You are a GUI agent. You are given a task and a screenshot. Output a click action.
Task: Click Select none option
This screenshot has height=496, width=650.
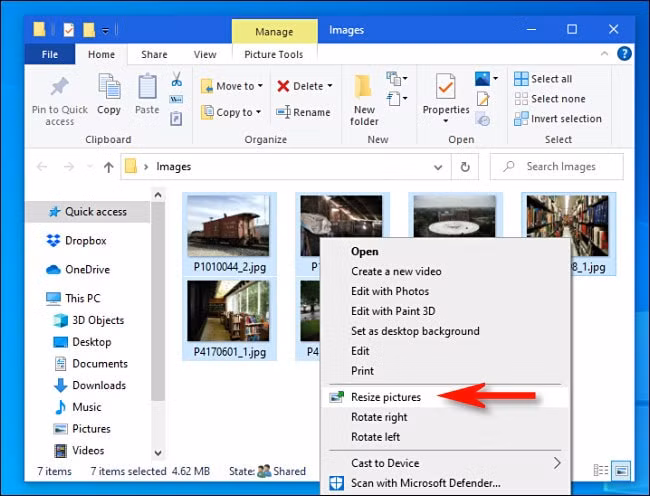click(x=550, y=99)
